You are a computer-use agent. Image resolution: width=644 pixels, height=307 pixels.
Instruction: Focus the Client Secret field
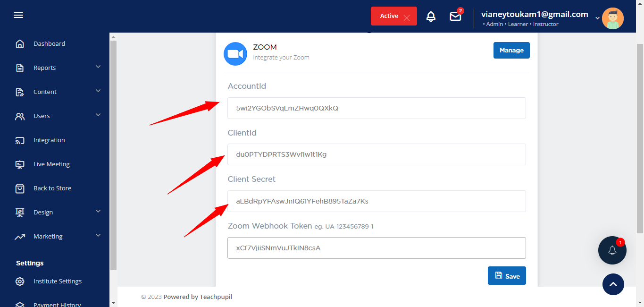[x=376, y=201]
